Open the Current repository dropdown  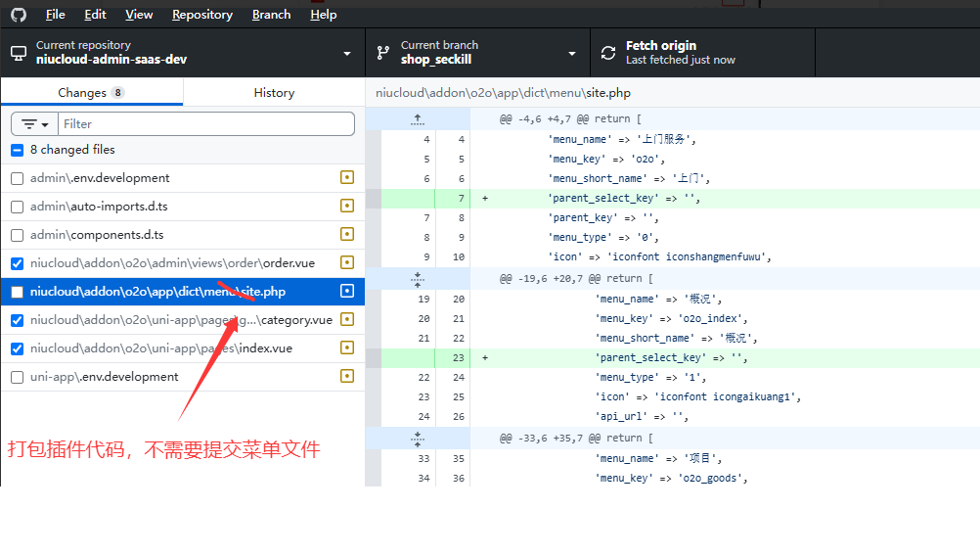coord(182,53)
